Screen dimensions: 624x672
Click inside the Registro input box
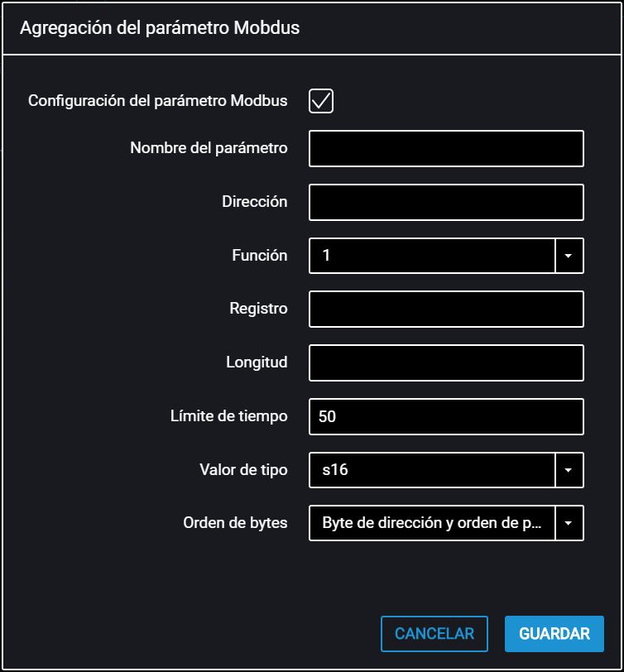[446, 309]
